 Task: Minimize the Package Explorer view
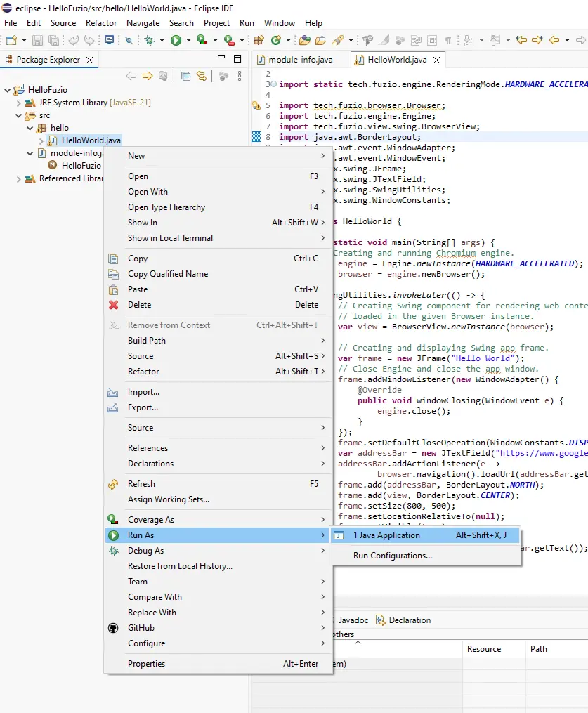pos(221,58)
